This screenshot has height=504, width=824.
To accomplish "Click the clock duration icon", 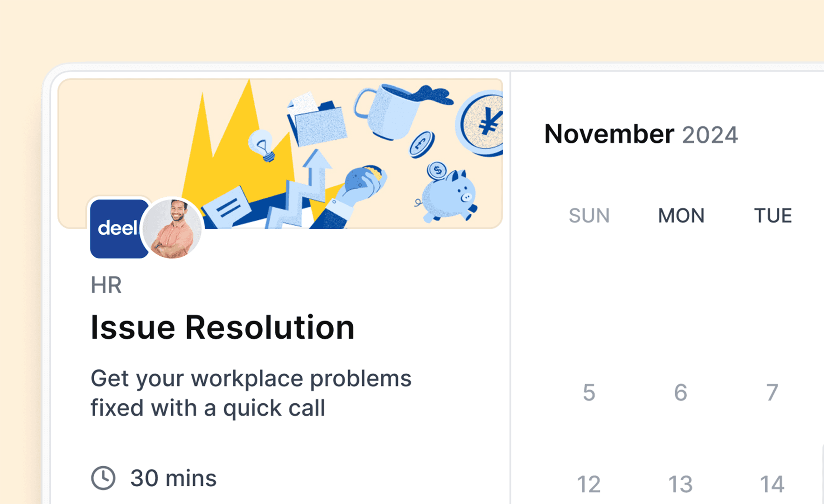I will (104, 477).
